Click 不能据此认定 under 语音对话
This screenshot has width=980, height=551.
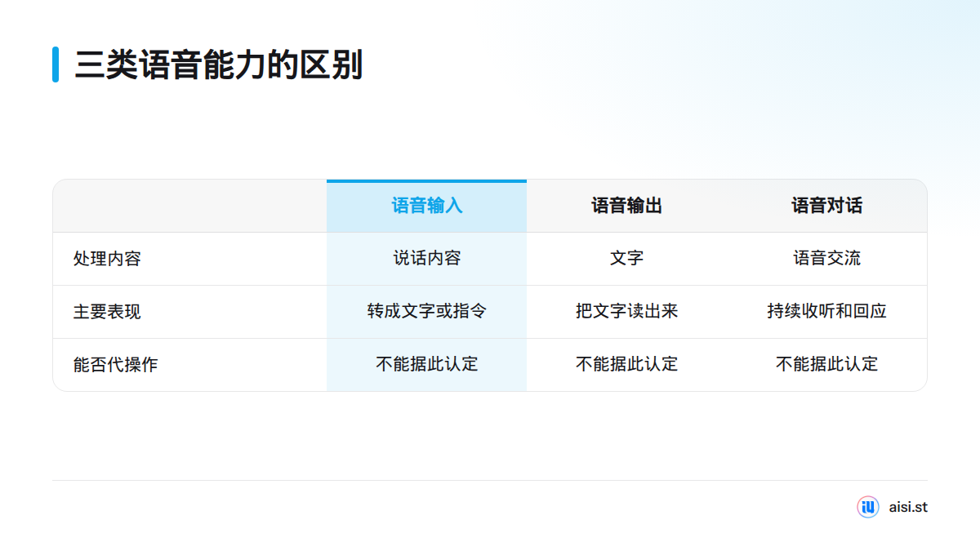[827, 365]
